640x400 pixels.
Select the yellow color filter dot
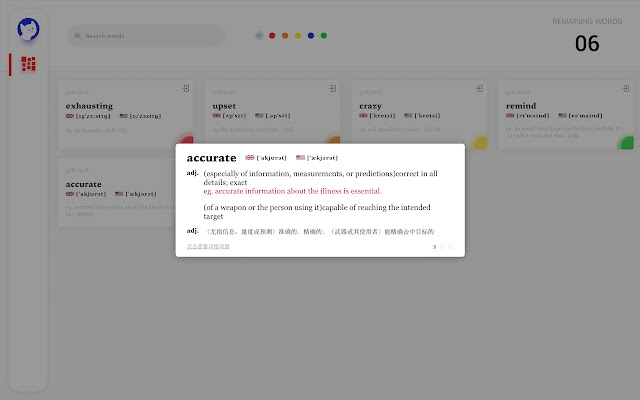point(298,36)
